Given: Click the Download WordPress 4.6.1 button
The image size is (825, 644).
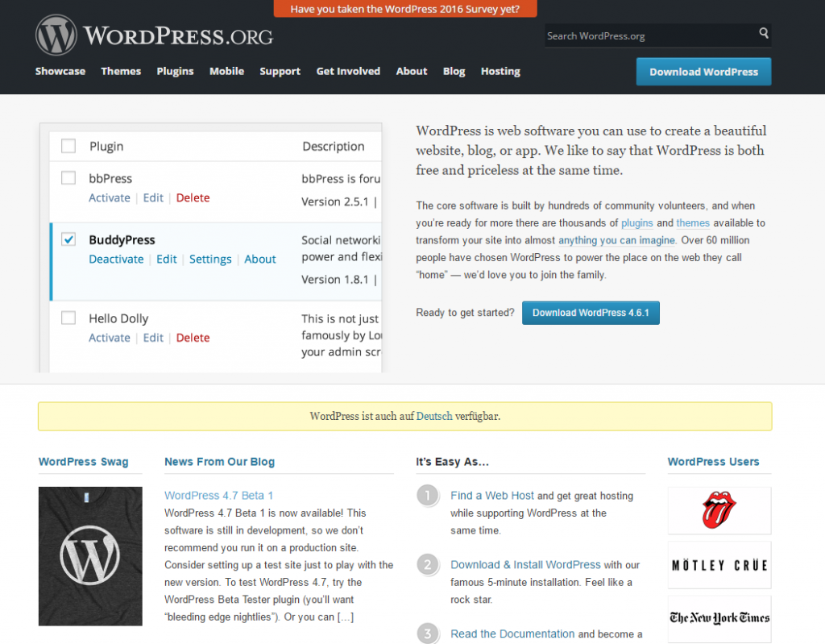Looking at the screenshot, I should coord(591,313).
